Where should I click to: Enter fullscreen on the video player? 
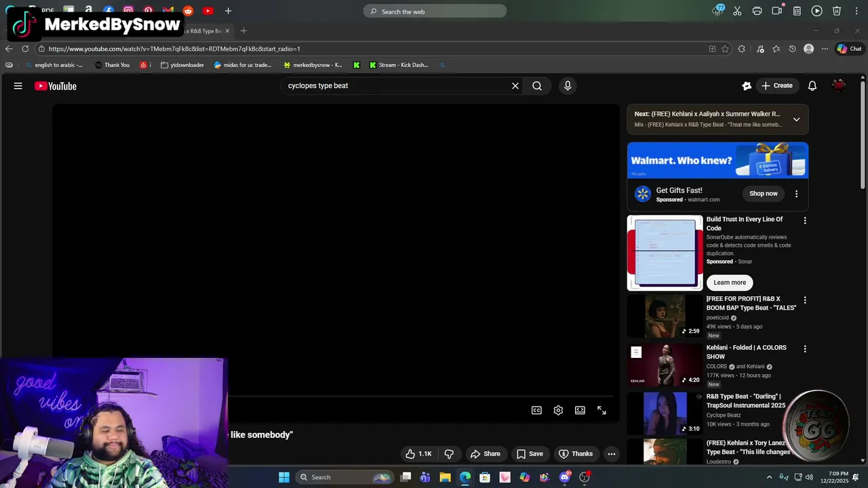(x=601, y=410)
